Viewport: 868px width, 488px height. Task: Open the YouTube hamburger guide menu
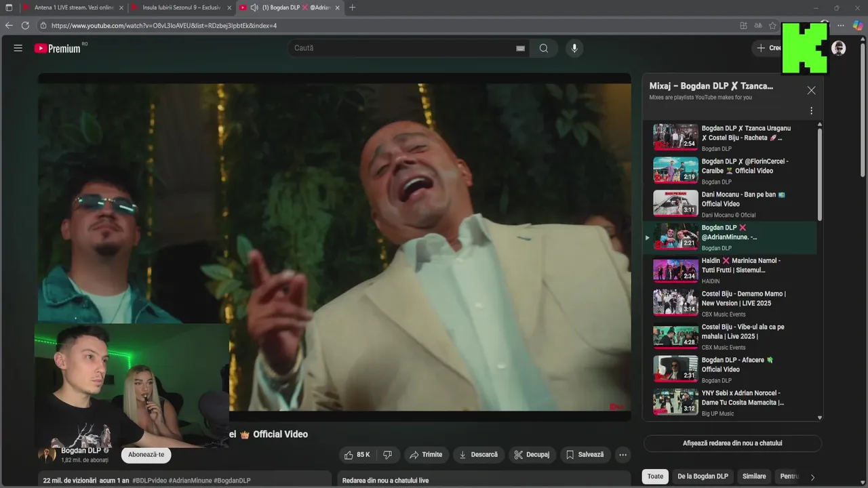(x=18, y=48)
